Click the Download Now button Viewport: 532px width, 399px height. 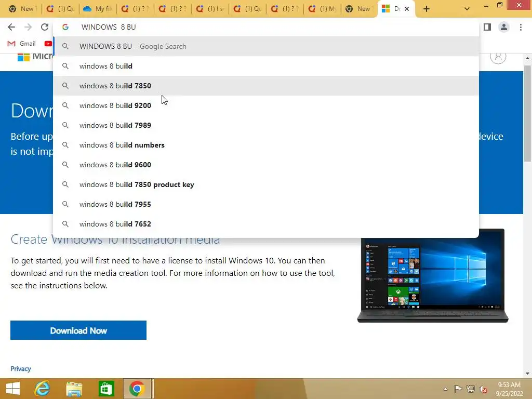pyautogui.click(x=78, y=330)
